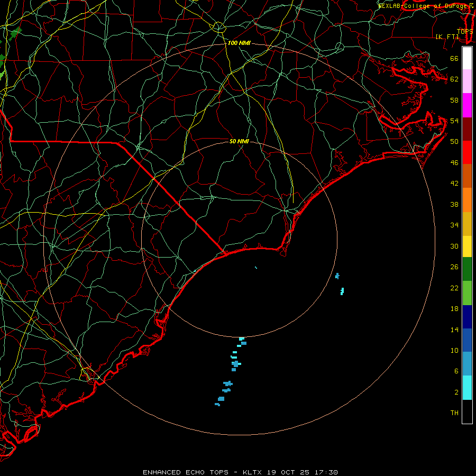Image resolution: width=476 pixels, height=476 pixels.
Task: Click the legend value '18'
Action: (454, 309)
